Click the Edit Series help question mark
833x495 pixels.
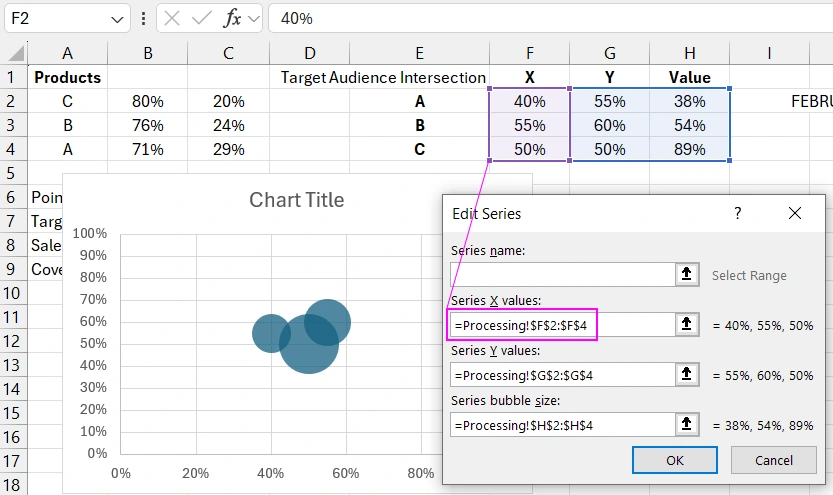(738, 213)
